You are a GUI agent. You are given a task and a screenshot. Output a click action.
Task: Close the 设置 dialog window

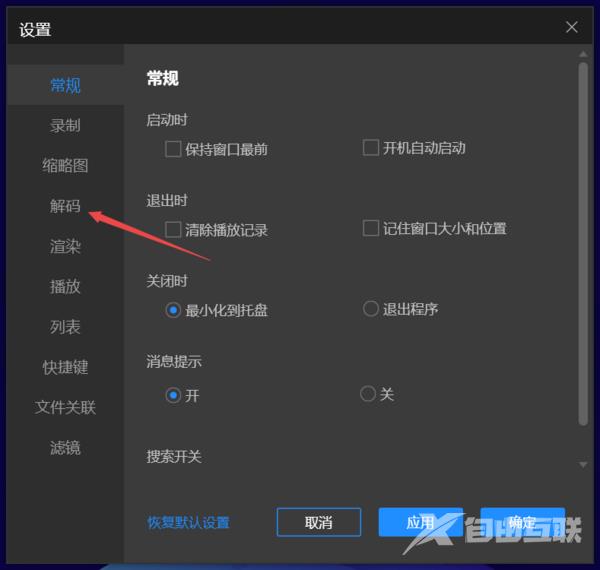pos(572,27)
